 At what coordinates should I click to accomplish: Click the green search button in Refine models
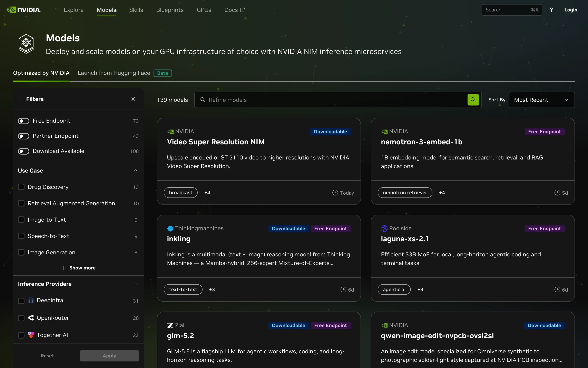tap(473, 100)
